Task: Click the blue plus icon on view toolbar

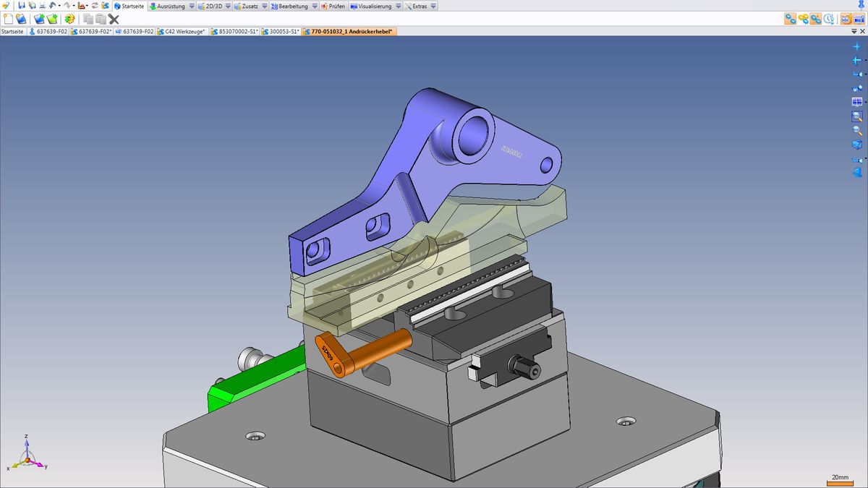Action: coord(857,46)
